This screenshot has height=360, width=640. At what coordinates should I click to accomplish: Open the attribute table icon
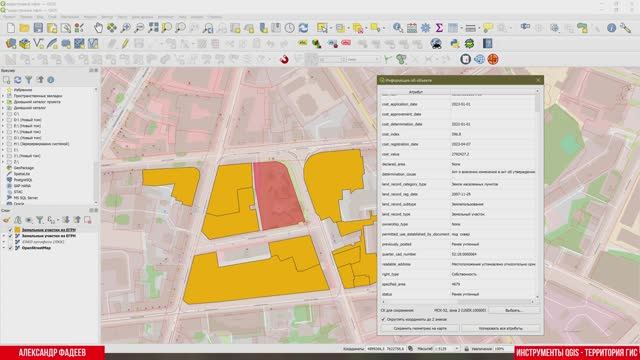[x=453, y=28]
